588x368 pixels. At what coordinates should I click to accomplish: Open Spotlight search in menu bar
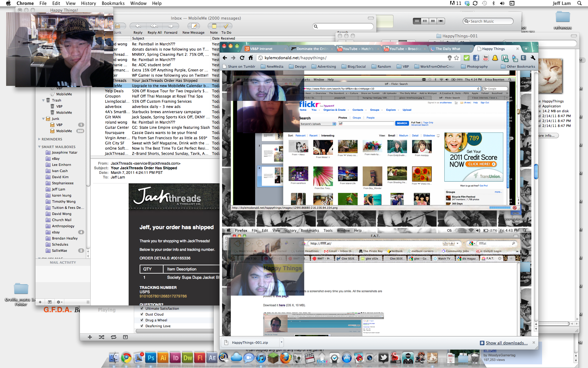tap(579, 3)
